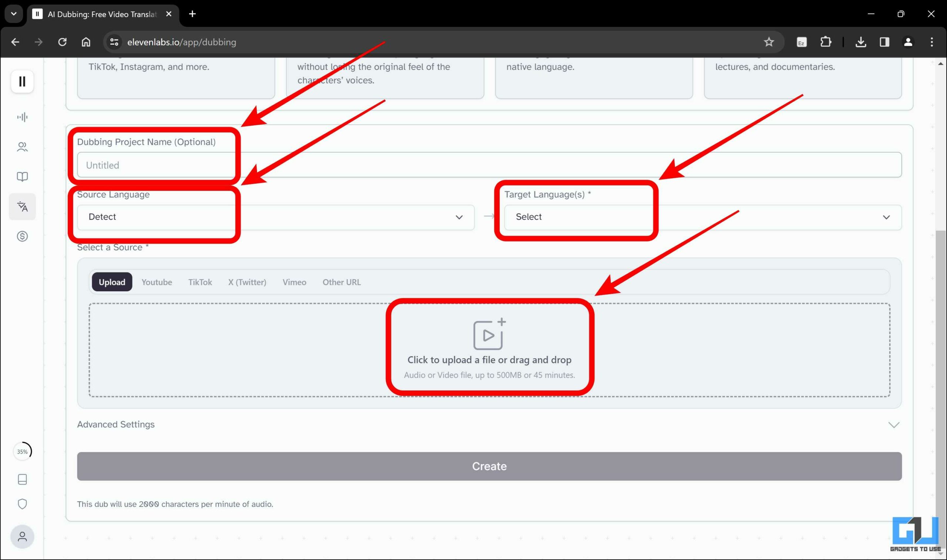947x560 pixels.
Task: Click the 35% quota usage indicator
Action: point(22,451)
